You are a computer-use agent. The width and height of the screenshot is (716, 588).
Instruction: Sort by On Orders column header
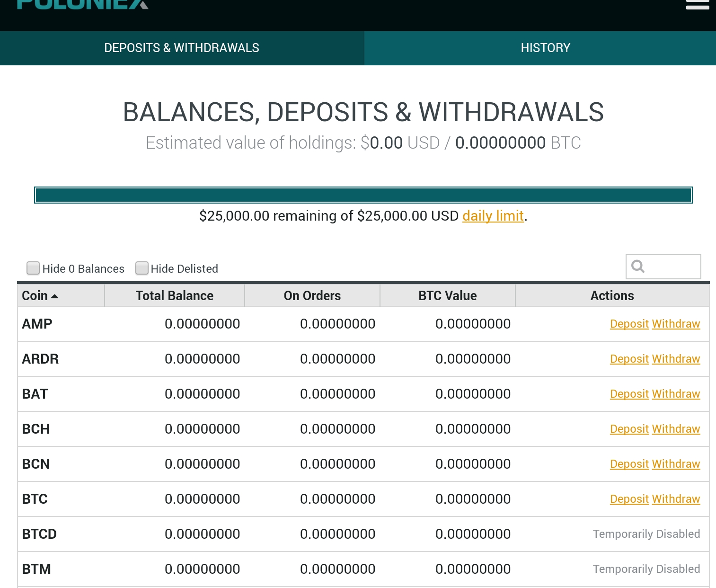click(x=312, y=296)
